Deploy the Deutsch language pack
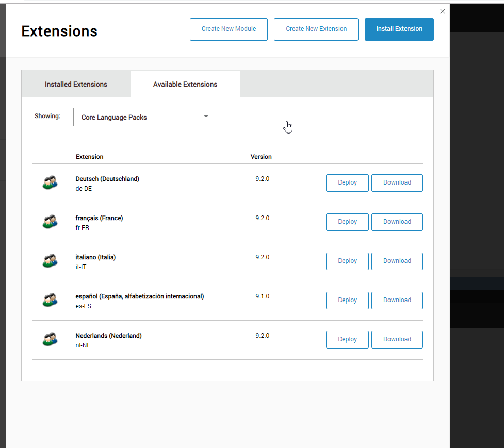Viewport: 504px width, 448px height. 347,182
